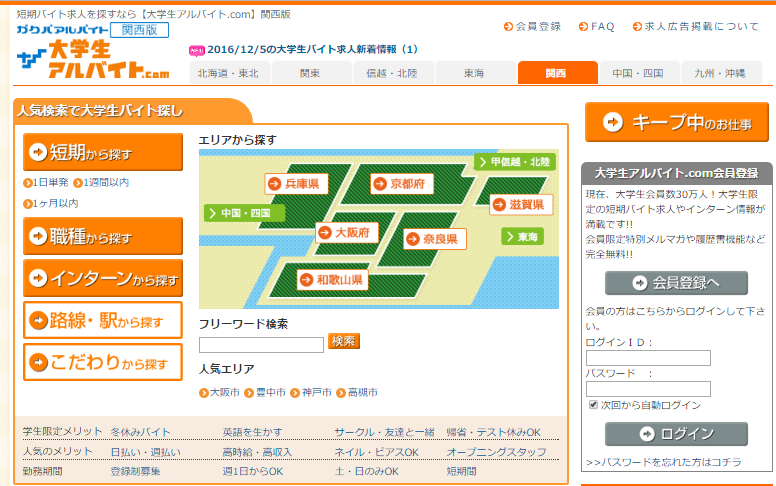Click the フリーワード検索 text field
The width and height of the screenshot is (776, 486).
261,345
